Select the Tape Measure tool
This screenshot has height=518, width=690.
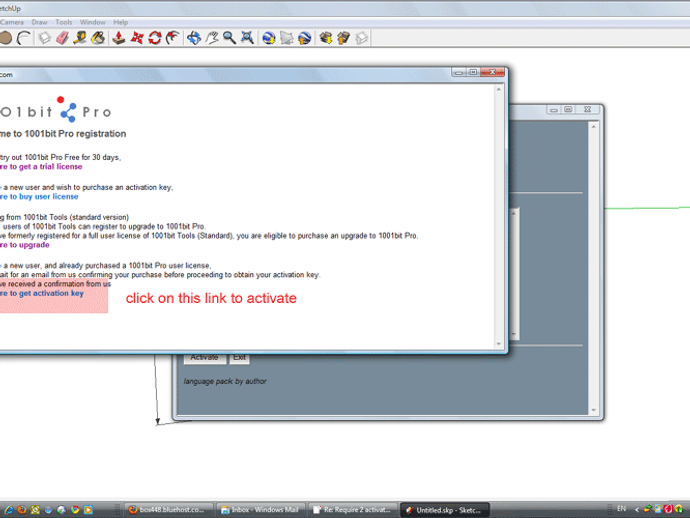pyautogui.click(x=80, y=38)
